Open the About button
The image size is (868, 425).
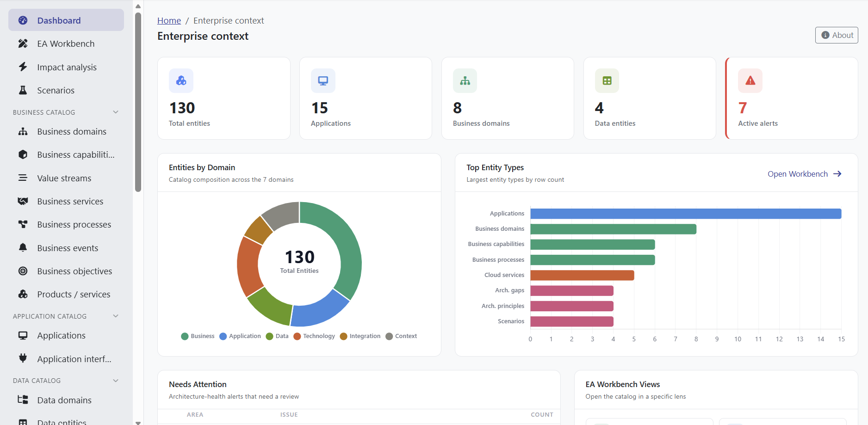(x=837, y=35)
